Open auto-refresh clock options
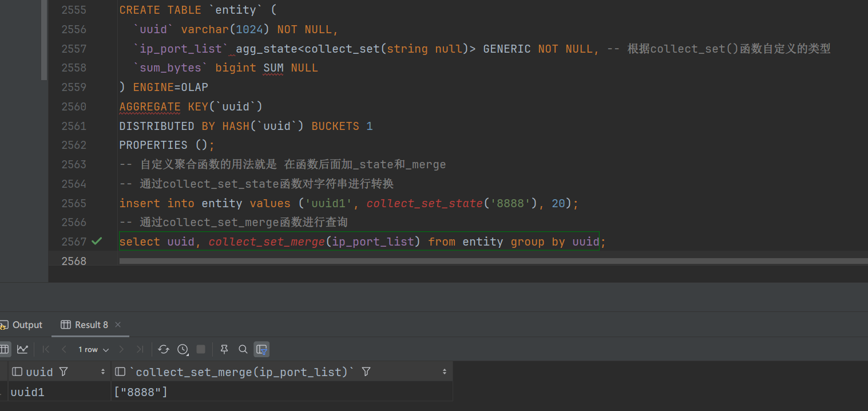This screenshot has width=868, height=411. 183,349
